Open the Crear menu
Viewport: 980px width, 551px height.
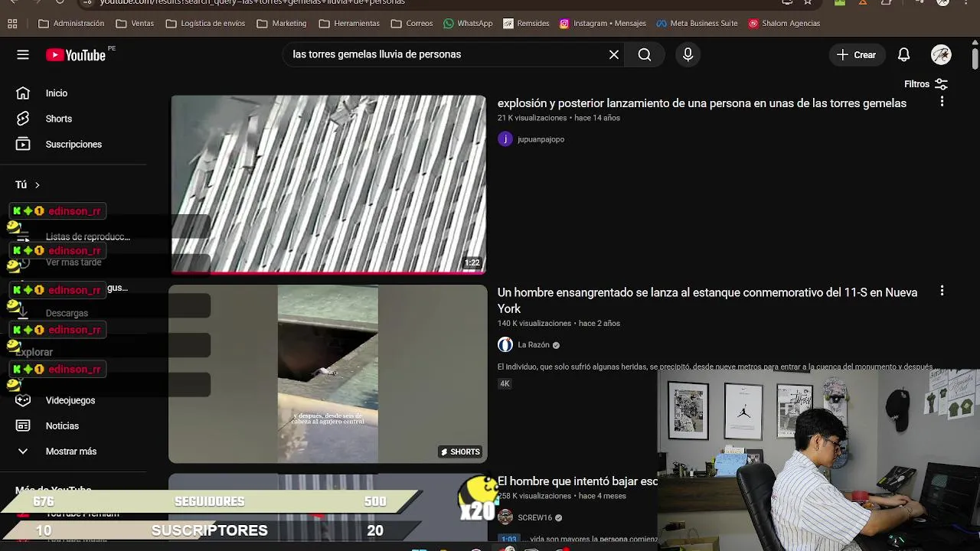pyautogui.click(x=857, y=54)
